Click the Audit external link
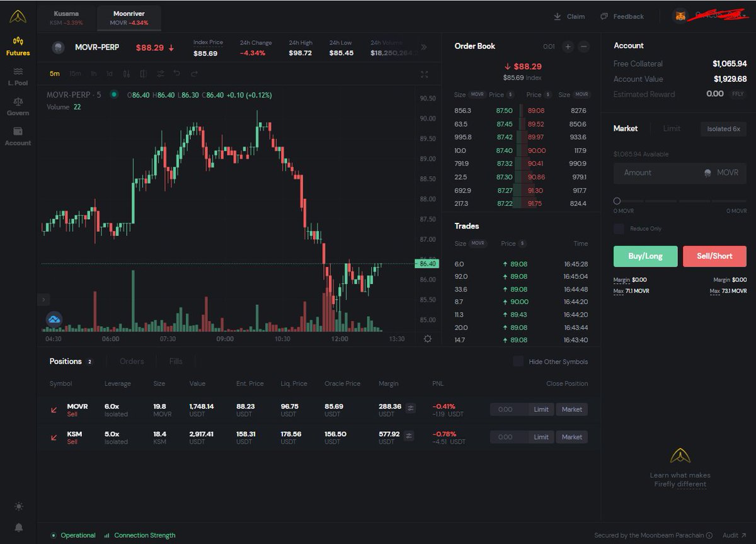 [x=734, y=535]
